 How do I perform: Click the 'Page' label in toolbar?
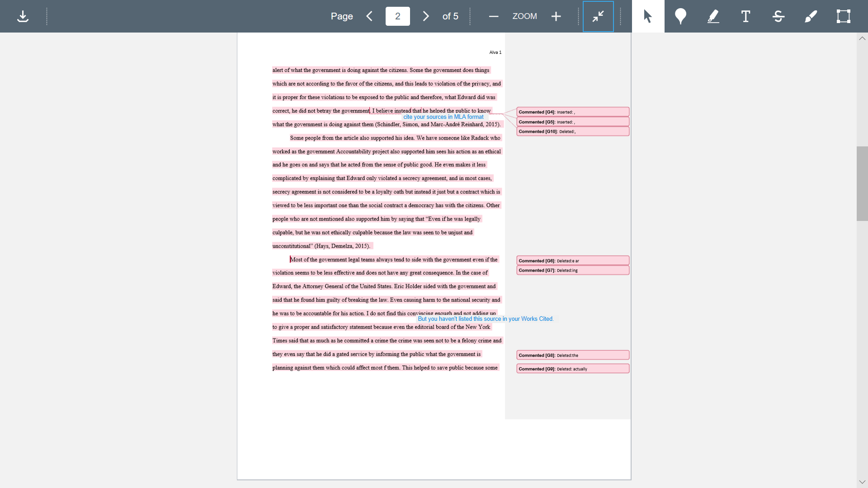(x=342, y=16)
